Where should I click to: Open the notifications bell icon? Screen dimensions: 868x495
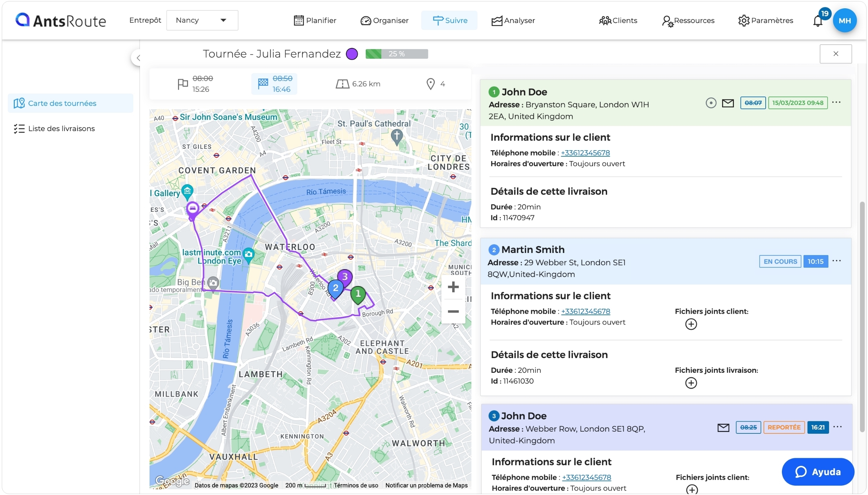[x=818, y=21]
